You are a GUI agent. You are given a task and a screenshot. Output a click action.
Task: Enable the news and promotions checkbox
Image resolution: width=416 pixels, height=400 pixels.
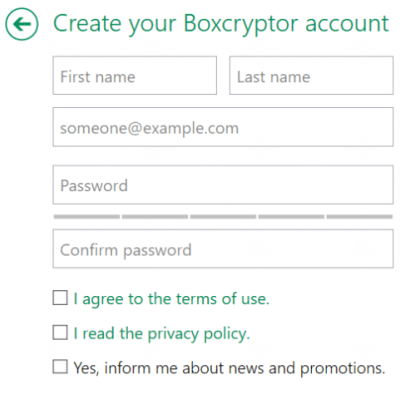[60, 367]
